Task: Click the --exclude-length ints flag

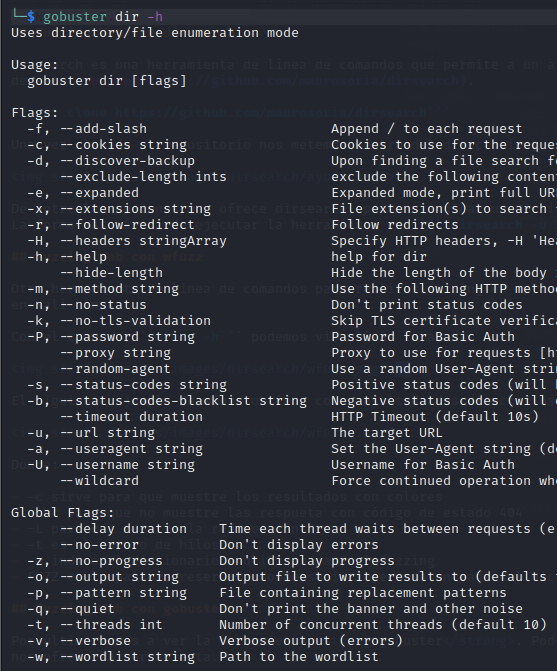Action: click(143, 177)
